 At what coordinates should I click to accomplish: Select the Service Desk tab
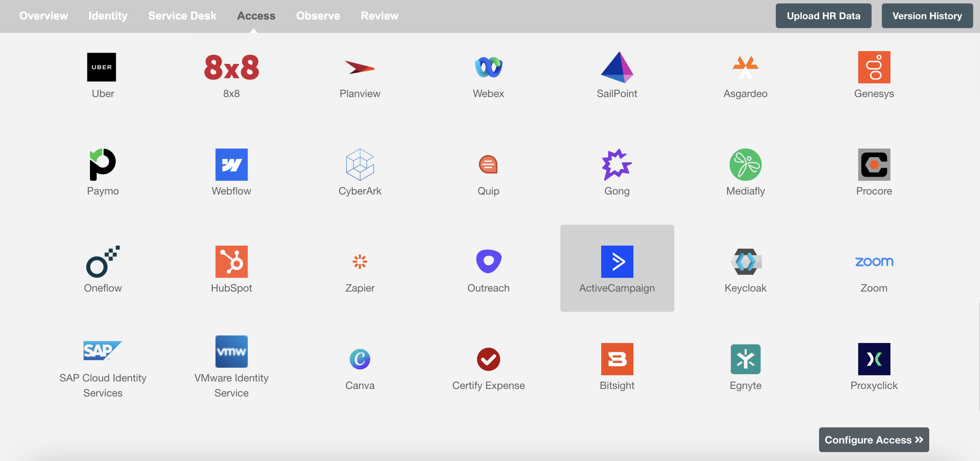coord(182,16)
